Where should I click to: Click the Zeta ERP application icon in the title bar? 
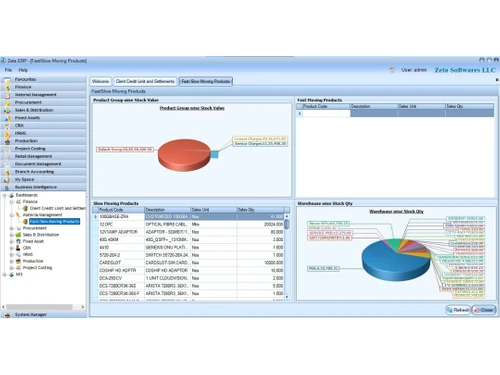(x=3, y=60)
